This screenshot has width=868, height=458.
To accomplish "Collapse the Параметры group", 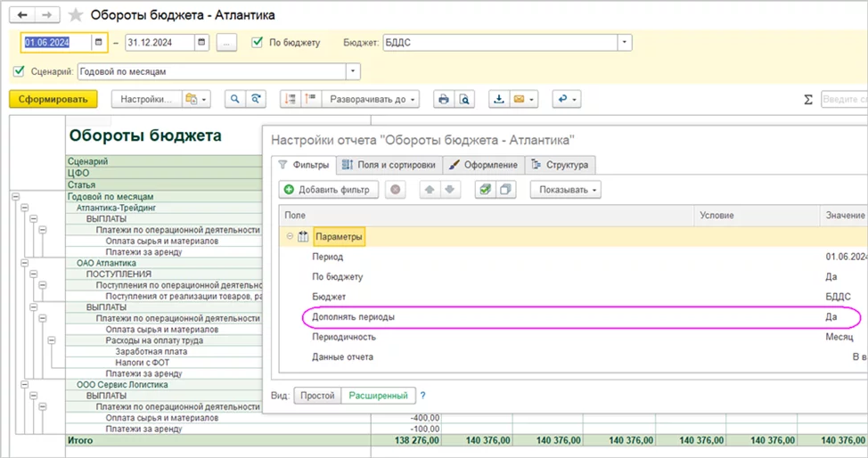I will [x=290, y=236].
